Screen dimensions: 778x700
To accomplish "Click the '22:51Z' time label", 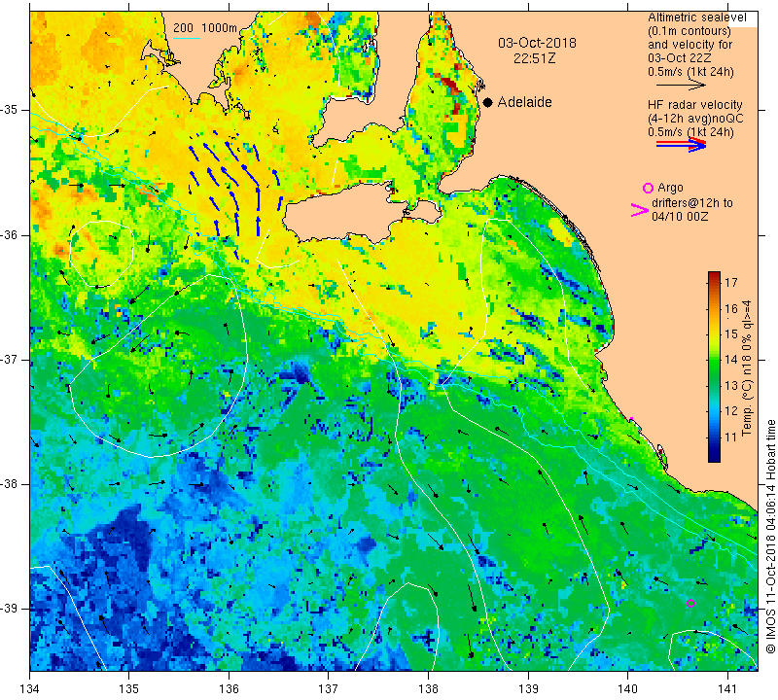I will coord(534,58).
